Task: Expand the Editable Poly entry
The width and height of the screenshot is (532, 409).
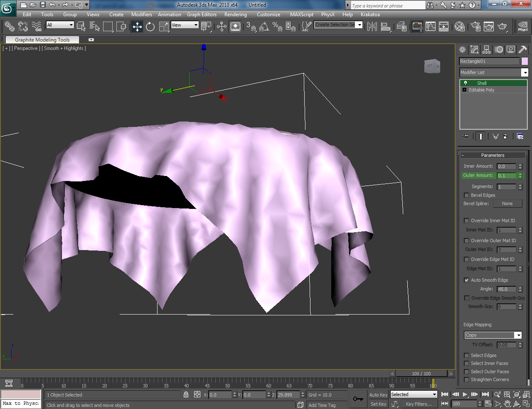Action: point(464,89)
